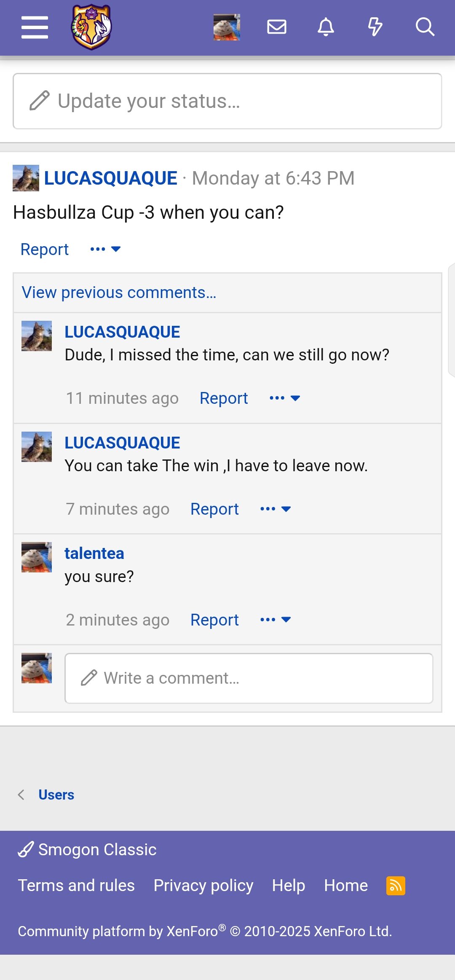The image size is (455, 980).
Task: Focus the Write a comment box
Action: click(x=249, y=678)
